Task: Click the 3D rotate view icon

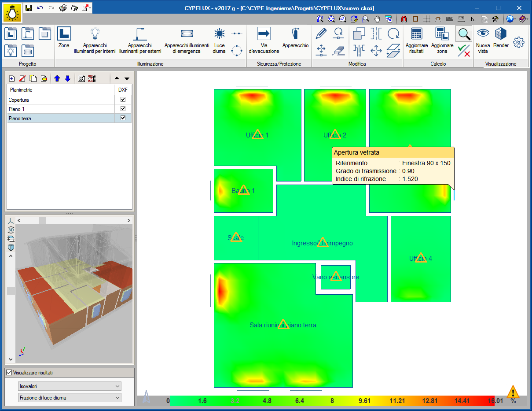Action: pos(11,230)
